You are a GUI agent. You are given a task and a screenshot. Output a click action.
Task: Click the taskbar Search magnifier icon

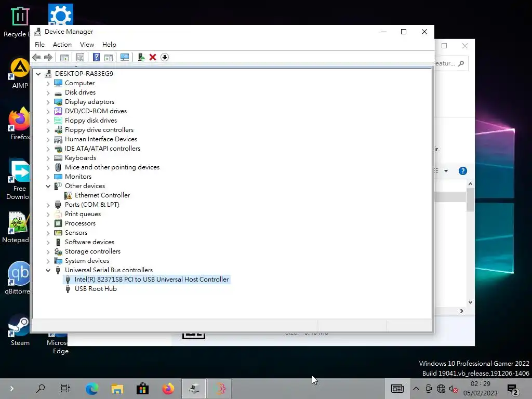[41, 389]
